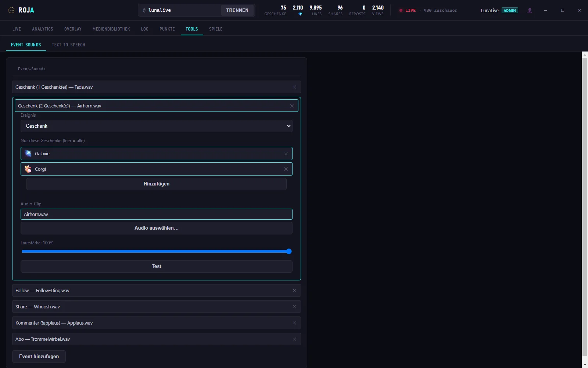588x368 pixels.
Task: Expand the Abo — Trommelwirbel.wav row
Action: (x=157, y=339)
